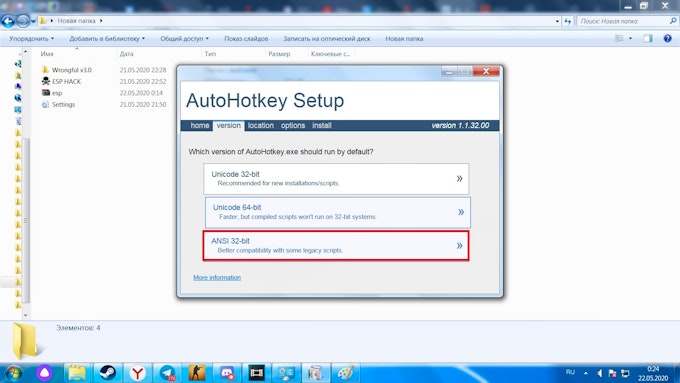The height and width of the screenshot is (383, 680).
Task: Create Новая папка from toolbar
Action: point(404,39)
